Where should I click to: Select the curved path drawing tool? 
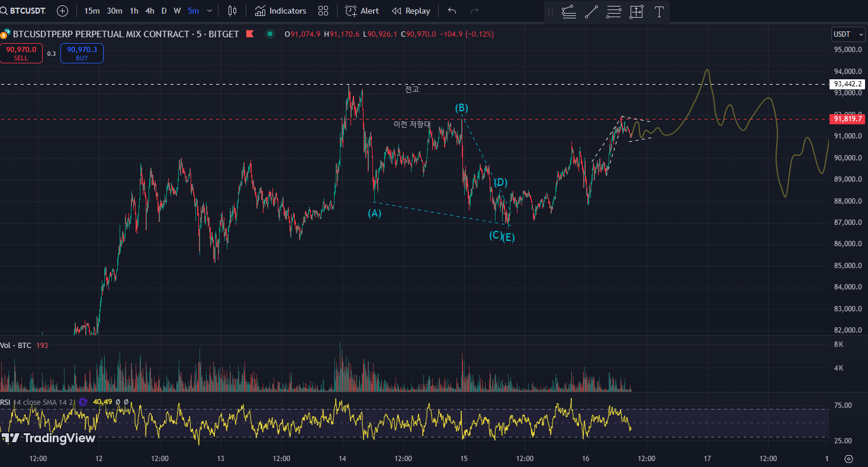[x=569, y=12]
